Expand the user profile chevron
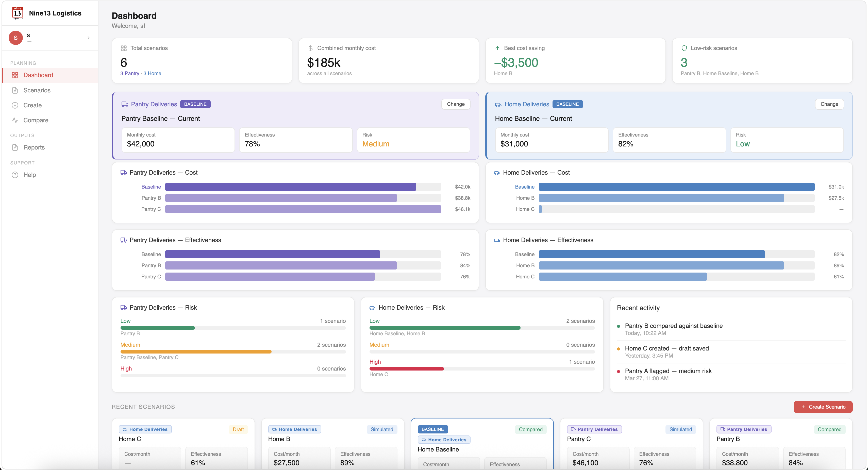 coord(89,38)
